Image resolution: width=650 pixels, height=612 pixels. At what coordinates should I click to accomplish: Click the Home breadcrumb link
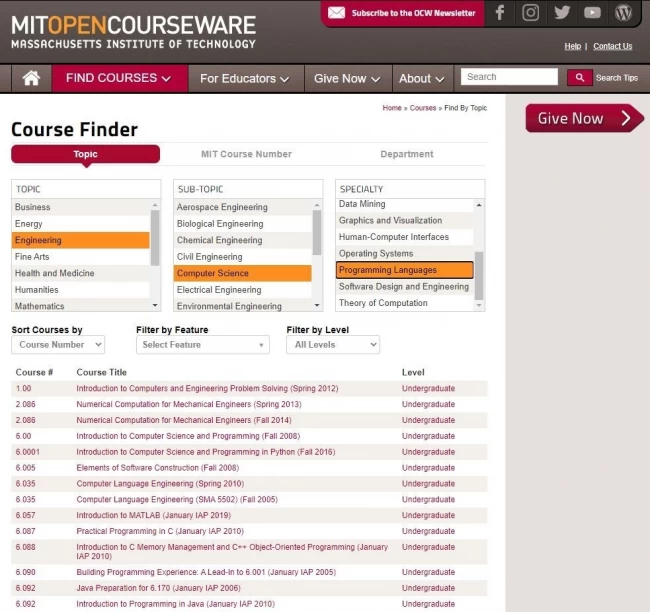click(x=392, y=108)
